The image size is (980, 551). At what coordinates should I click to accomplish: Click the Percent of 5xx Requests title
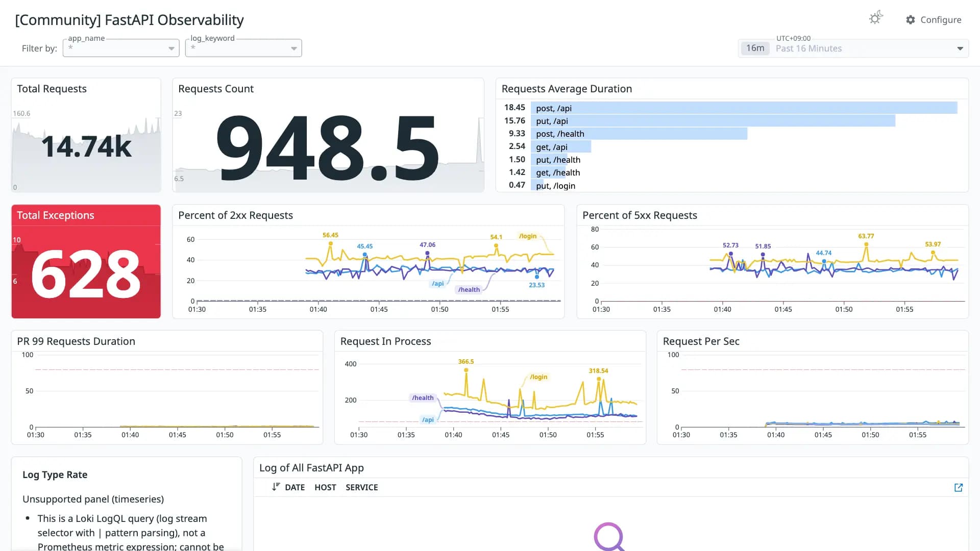pyautogui.click(x=640, y=215)
